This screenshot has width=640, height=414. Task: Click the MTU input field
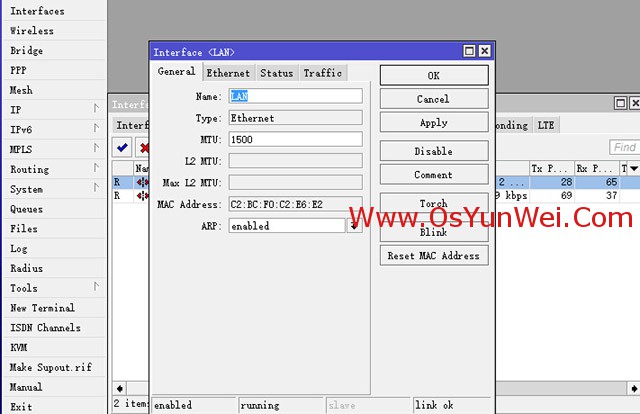coord(295,139)
